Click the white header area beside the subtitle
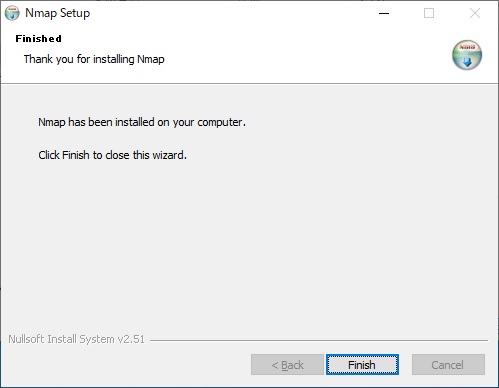This screenshot has height=388, width=499. [x=300, y=55]
